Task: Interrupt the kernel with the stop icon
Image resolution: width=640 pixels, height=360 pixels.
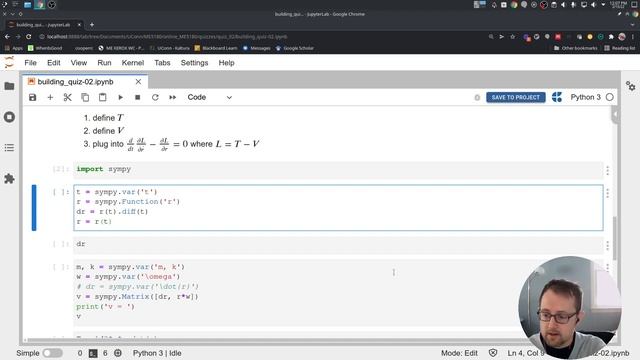Action: [x=138, y=98]
